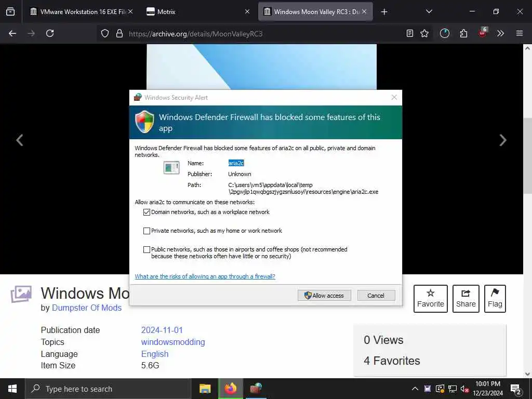This screenshot has width=532, height=399.
Task: Expand more tools overflow chevron
Action: click(500, 33)
